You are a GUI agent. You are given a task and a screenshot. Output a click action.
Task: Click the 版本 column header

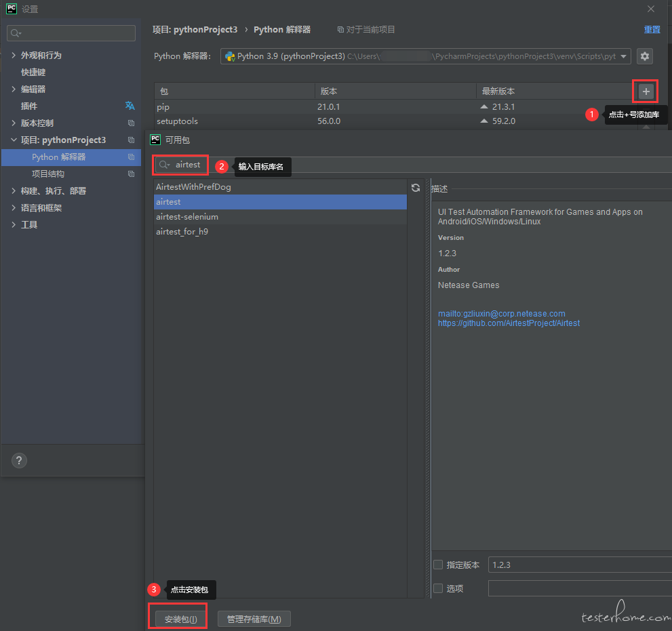pyautogui.click(x=395, y=91)
